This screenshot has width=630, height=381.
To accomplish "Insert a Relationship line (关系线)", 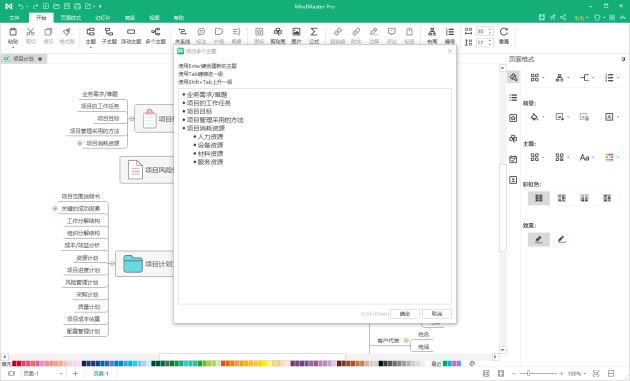I will coord(182,35).
